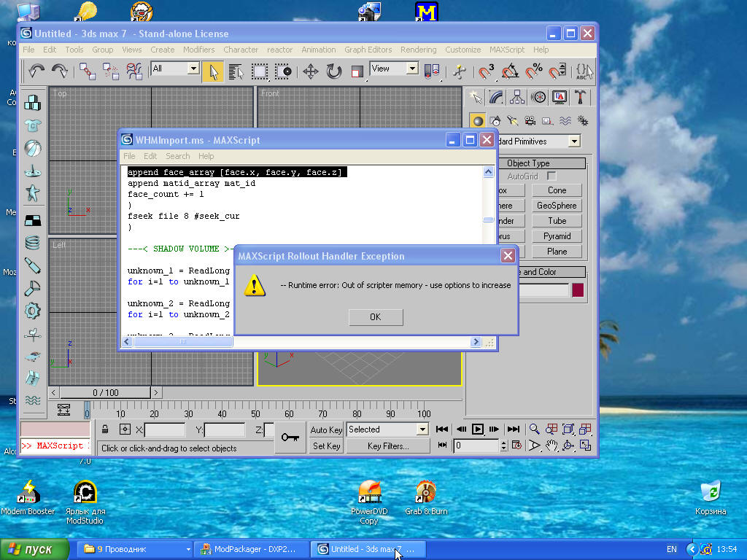
Task: Click the current frame spinner arrows
Action: 503,446
